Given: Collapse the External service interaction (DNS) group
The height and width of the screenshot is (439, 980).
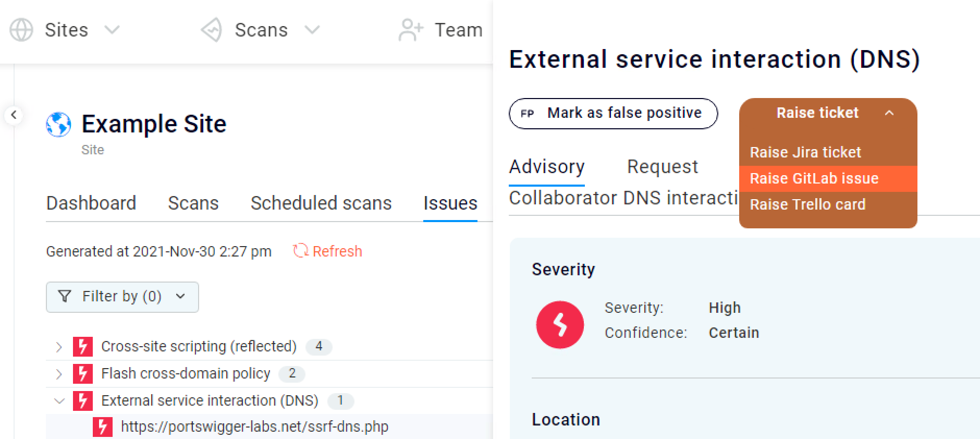Looking at the screenshot, I should pos(59,401).
